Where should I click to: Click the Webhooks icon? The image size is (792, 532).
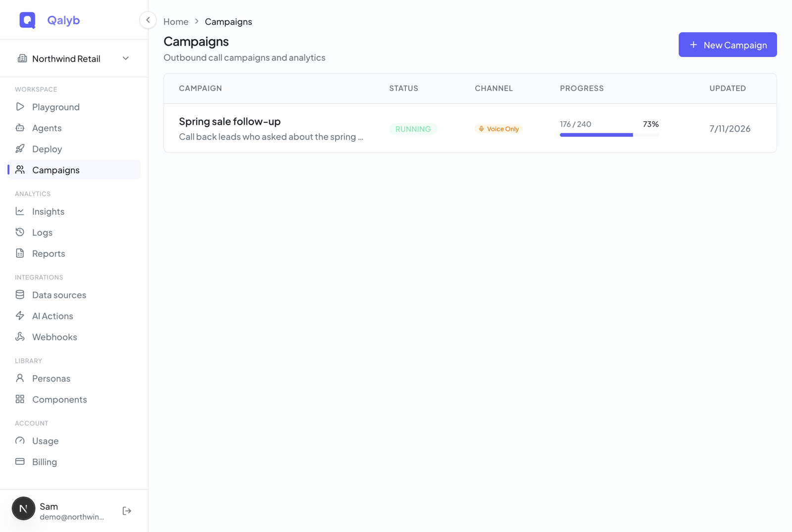(20, 337)
